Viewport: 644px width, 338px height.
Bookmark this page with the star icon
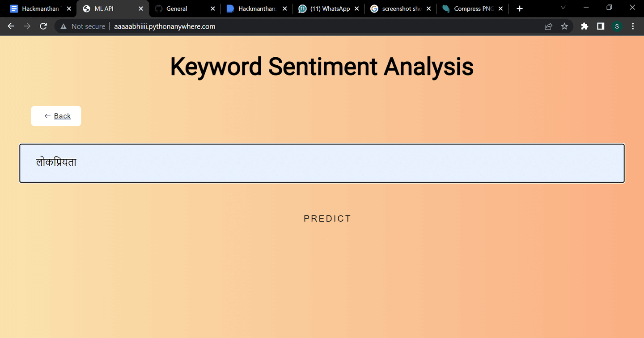pos(564,26)
